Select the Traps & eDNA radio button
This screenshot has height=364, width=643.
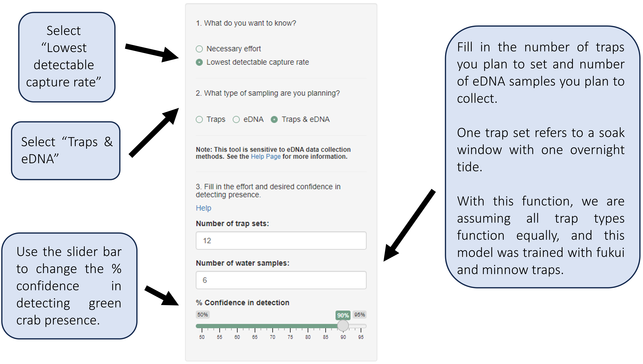click(274, 120)
